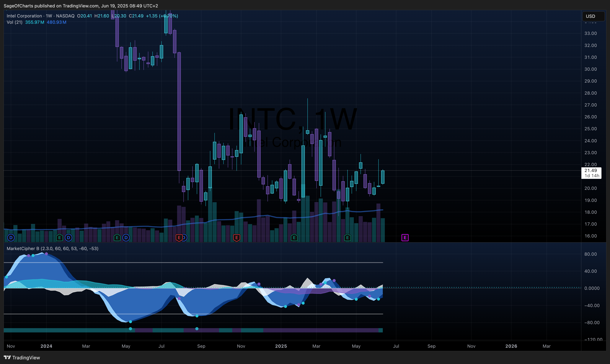Click the SageOfCharts author name
Image resolution: width=610 pixels, height=364 pixels.
[18, 6]
